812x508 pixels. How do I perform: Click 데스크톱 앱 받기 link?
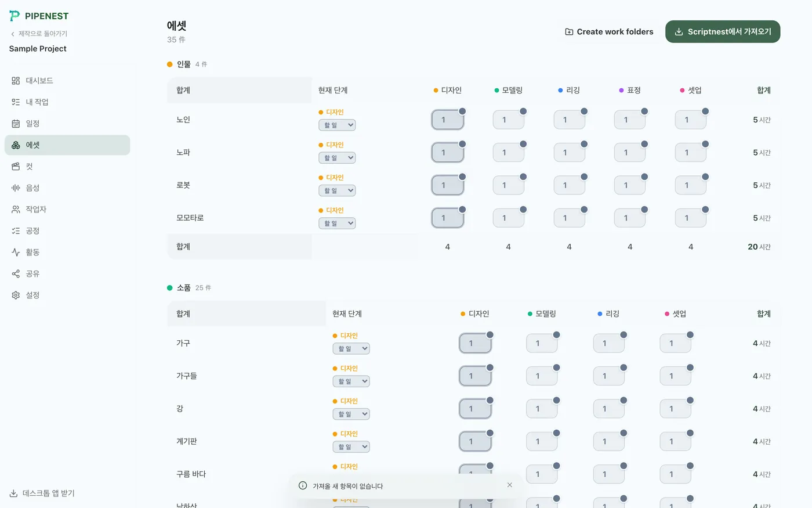point(42,493)
